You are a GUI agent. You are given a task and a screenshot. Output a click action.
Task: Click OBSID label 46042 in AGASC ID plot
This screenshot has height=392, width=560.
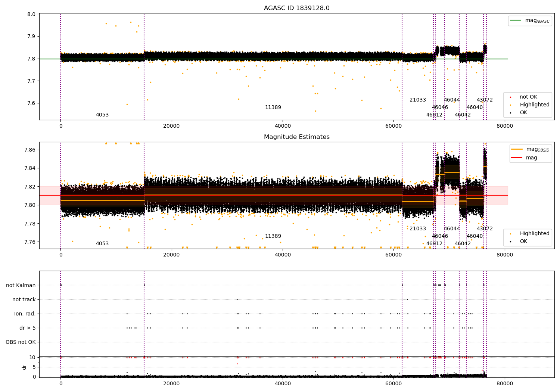click(463, 115)
